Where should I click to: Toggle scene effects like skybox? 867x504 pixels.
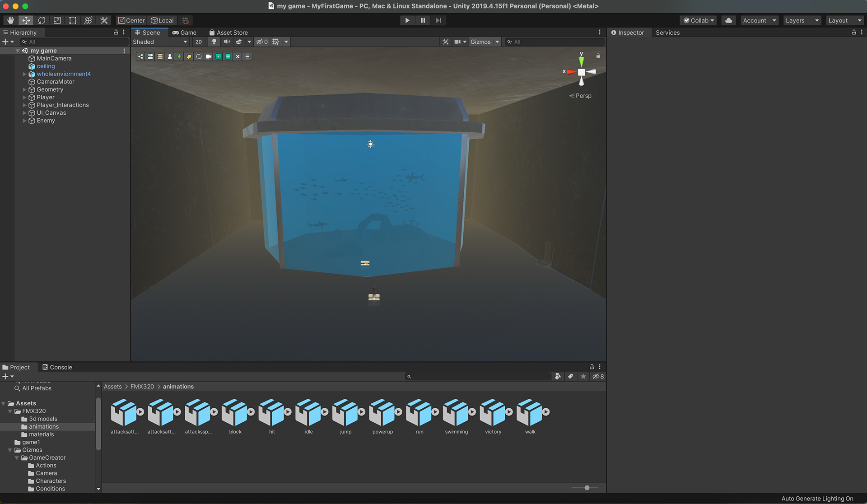(x=239, y=42)
